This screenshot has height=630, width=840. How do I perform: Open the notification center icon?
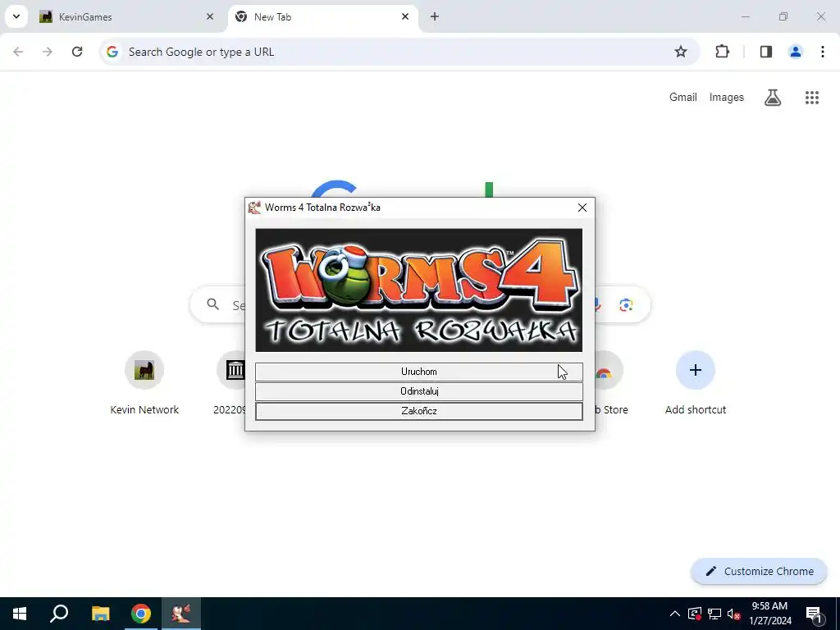tap(814, 614)
